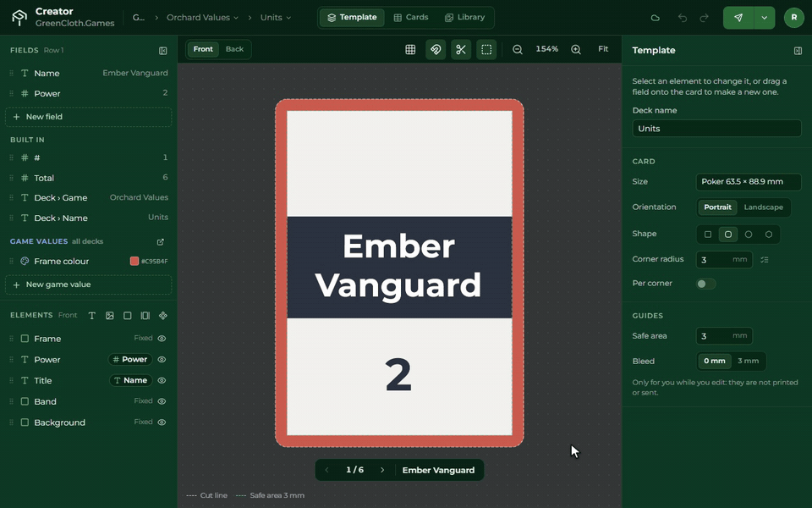812x508 pixels.
Task: Toggle the grid overlay icon
Action: 410,49
